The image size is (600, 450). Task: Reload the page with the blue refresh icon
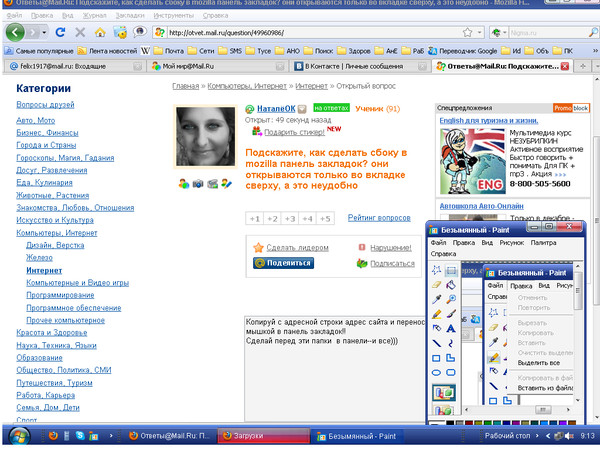[x=60, y=33]
